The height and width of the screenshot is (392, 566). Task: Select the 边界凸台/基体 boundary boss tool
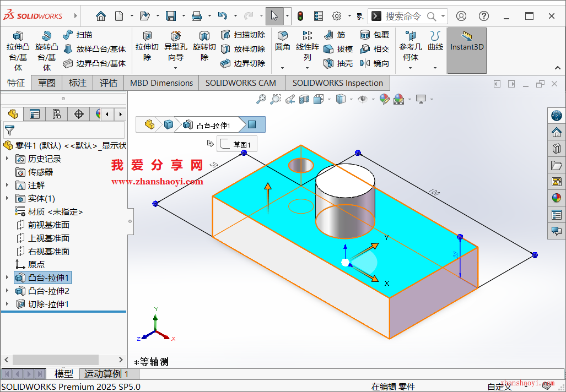coord(94,63)
